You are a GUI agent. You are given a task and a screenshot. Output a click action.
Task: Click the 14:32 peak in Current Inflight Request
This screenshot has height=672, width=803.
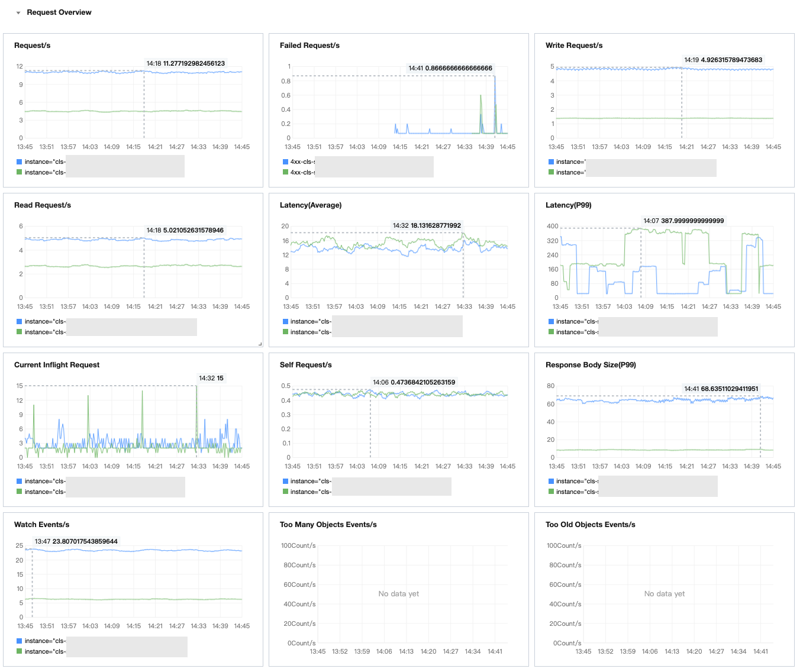(x=196, y=386)
